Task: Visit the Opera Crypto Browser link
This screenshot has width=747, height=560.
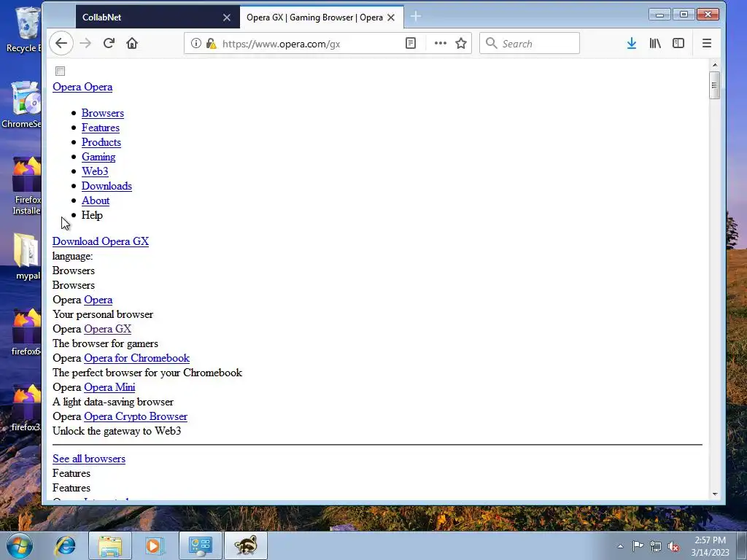Action: tap(136, 416)
